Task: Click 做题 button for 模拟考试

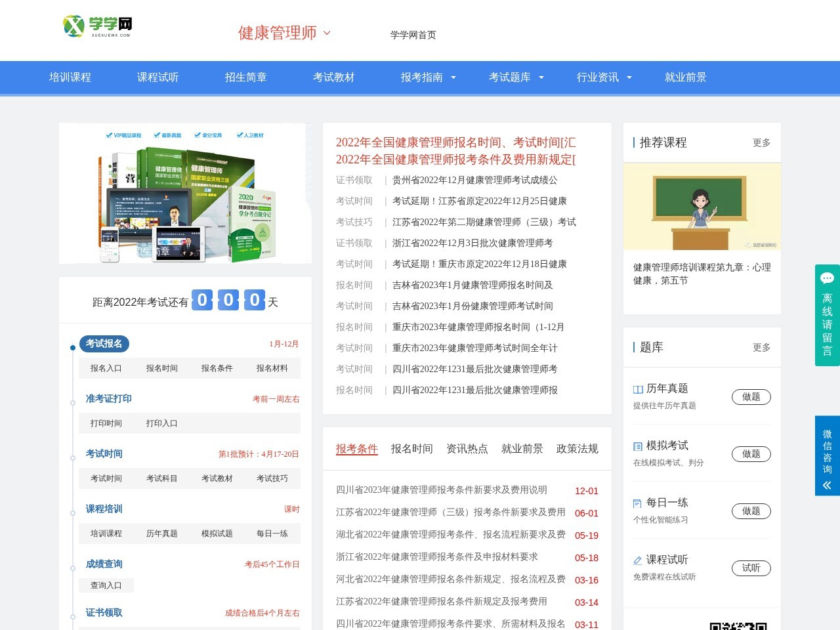Action: [x=751, y=454]
